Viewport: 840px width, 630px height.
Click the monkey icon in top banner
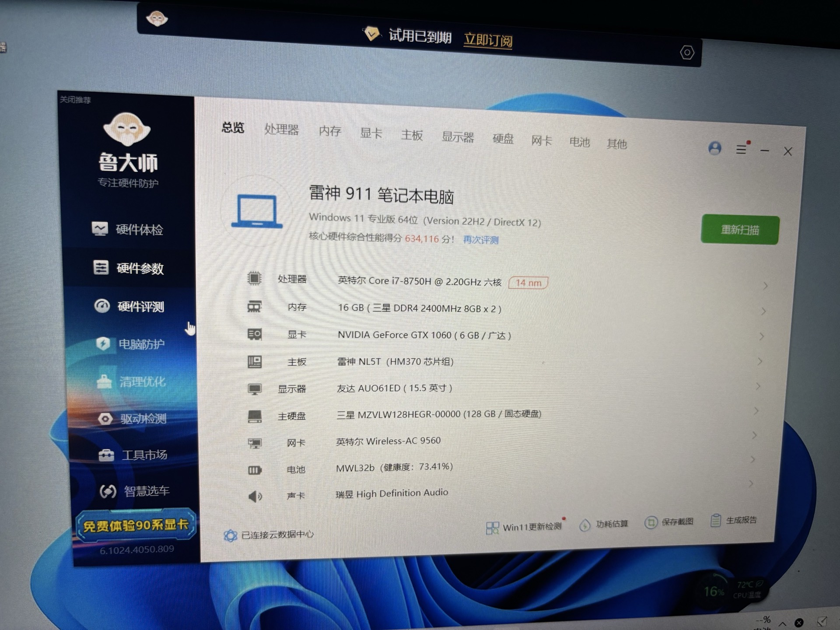(x=157, y=19)
